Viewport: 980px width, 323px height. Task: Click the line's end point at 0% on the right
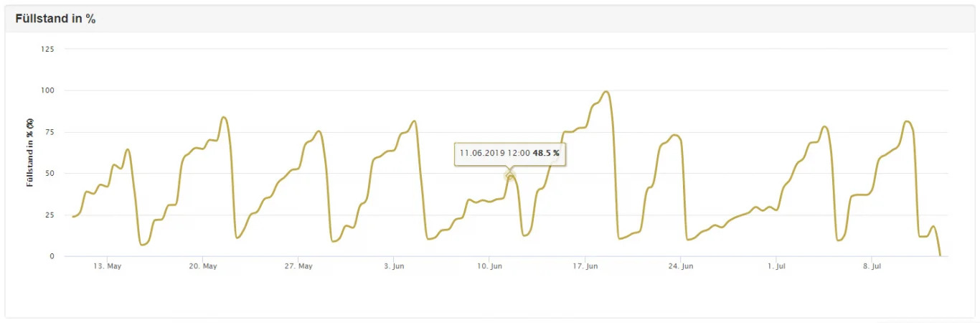(940, 256)
